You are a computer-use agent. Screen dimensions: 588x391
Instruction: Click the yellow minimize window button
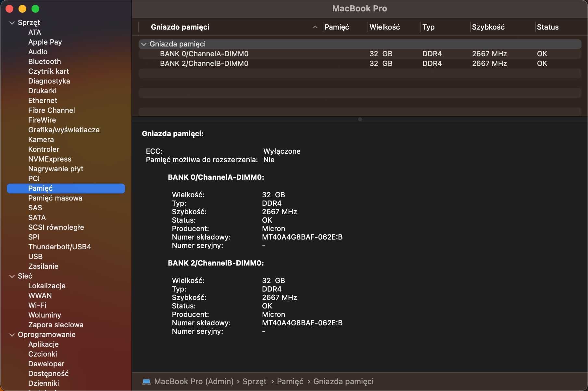coord(22,9)
